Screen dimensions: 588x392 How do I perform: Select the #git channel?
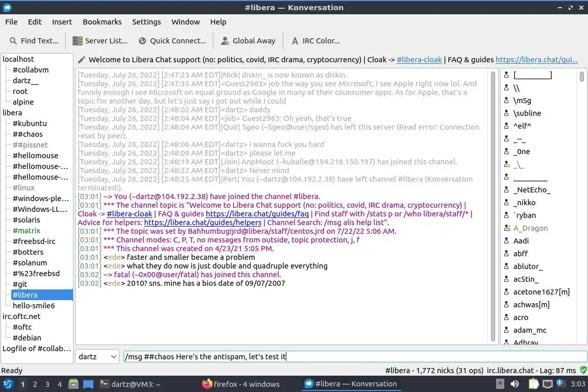(x=20, y=284)
